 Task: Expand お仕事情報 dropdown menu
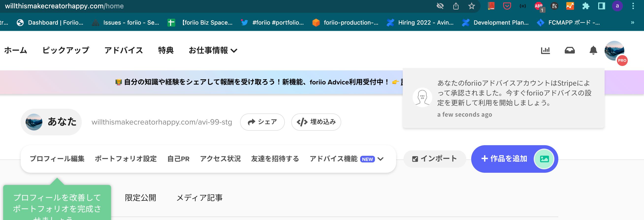tap(213, 50)
